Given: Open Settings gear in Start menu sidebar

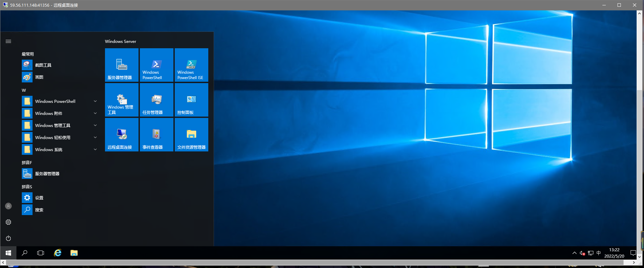Looking at the screenshot, I should point(8,222).
